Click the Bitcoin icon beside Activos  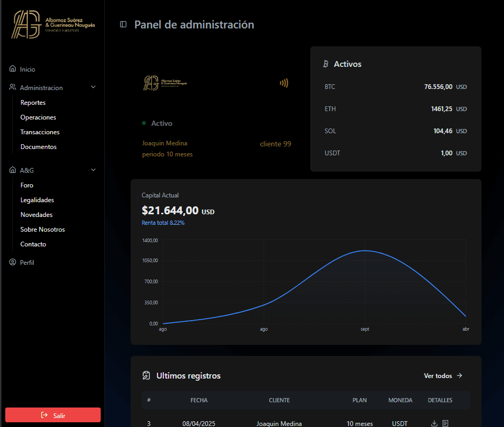point(325,64)
